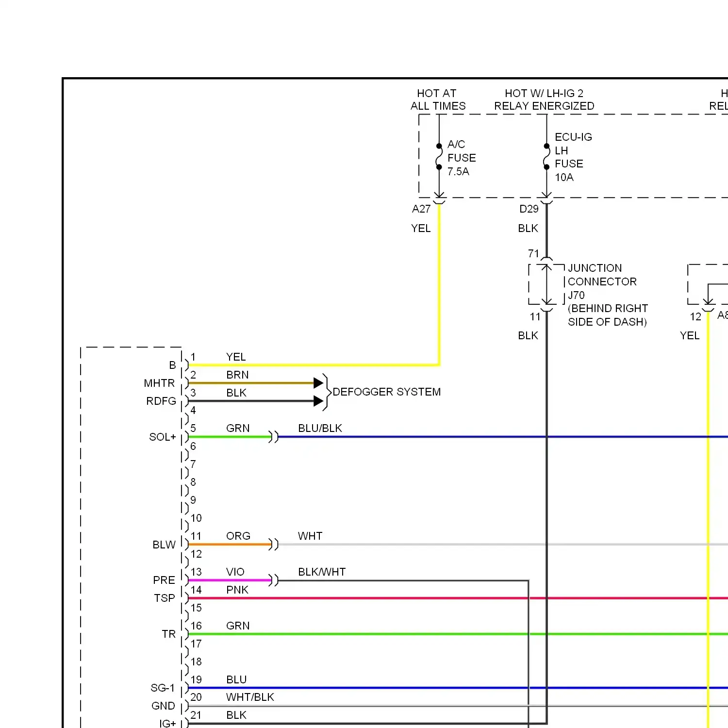Click the A/C fuse symbol
728x728 pixels.
(x=439, y=156)
